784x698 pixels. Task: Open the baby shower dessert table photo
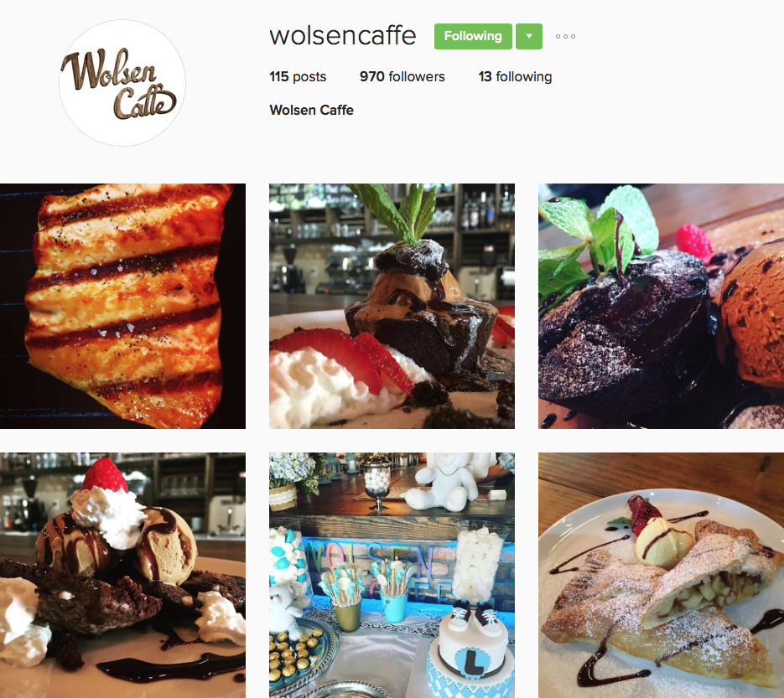392,575
